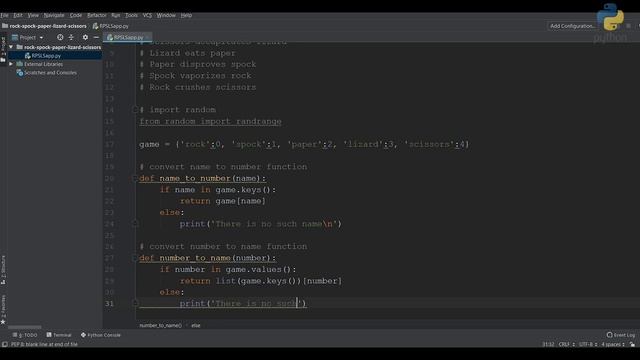Click rock-spock-paper-lizard-scissors breadcrumb in navigation bar
The width and height of the screenshot is (640, 360).
[x=44, y=26]
